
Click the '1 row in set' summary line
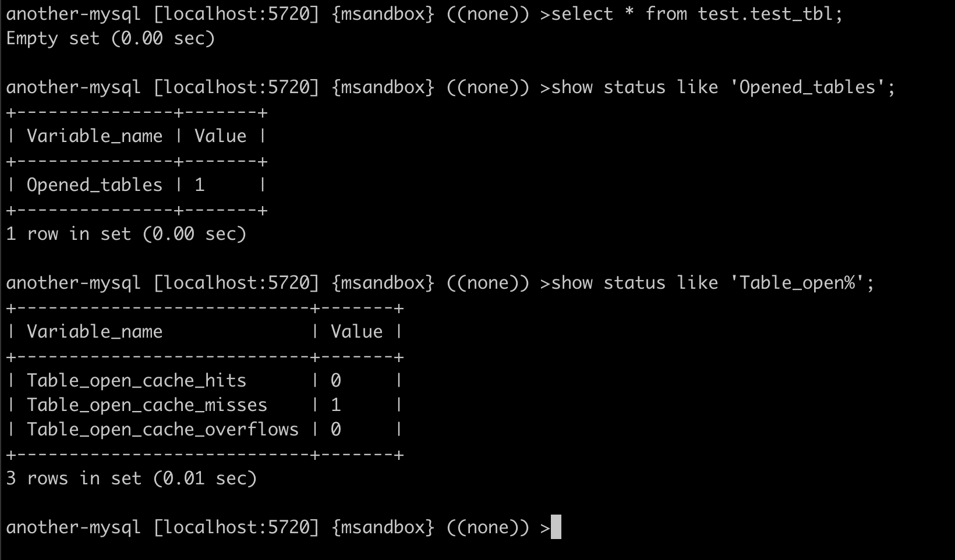coord(126,234)
